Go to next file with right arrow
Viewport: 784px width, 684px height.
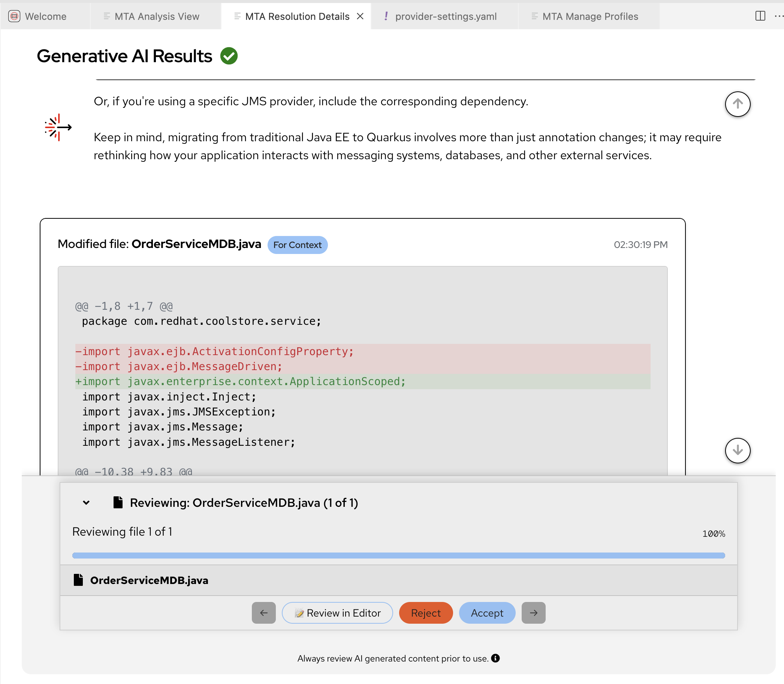(x=533, y=612)
